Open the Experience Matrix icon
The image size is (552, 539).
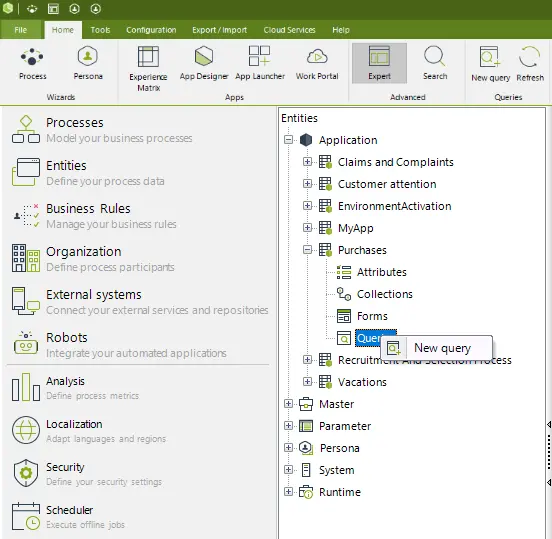(148, 68)
